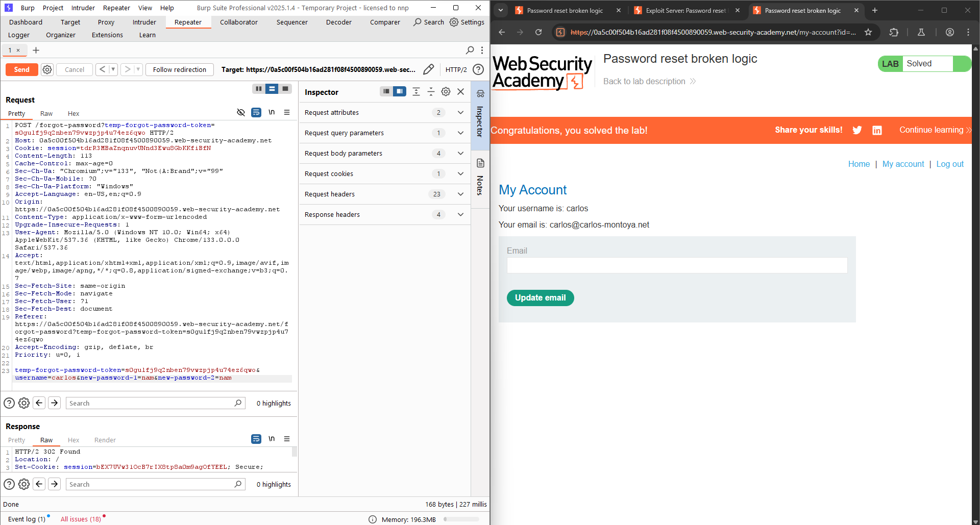The height and width of the screenshot is (525, 980).
Task: Share on Twitter icon in lab banner
Action: tap(857, 130)
